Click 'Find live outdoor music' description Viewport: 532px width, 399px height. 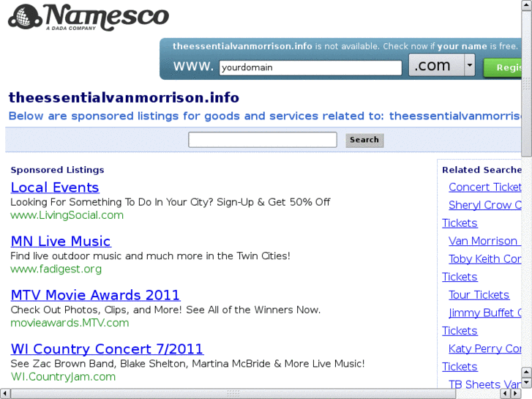tap(150, 256)
